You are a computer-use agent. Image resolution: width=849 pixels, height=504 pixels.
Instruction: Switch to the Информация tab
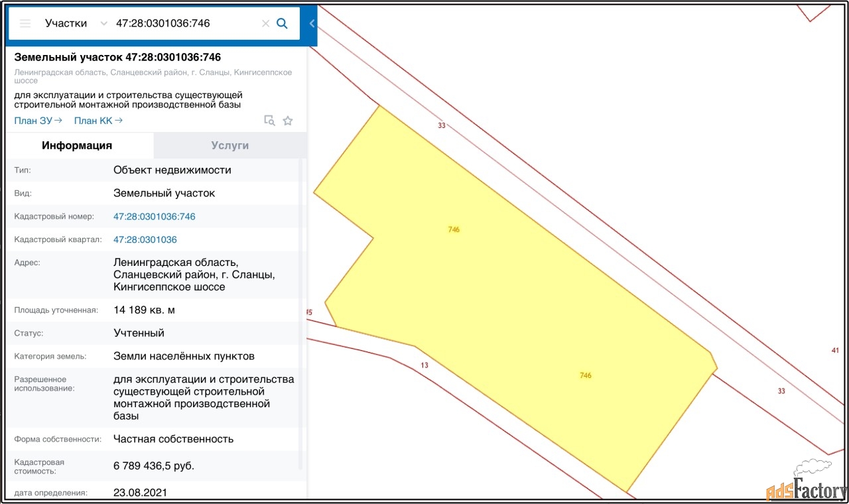point(77,145)
